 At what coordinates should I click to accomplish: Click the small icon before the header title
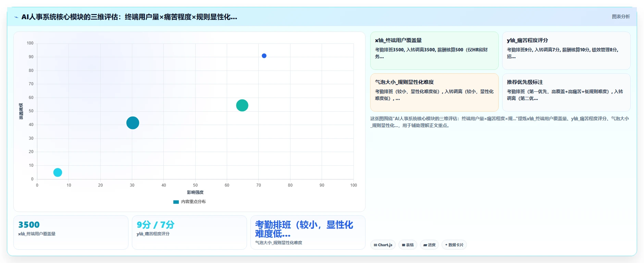tap(16, 17)
